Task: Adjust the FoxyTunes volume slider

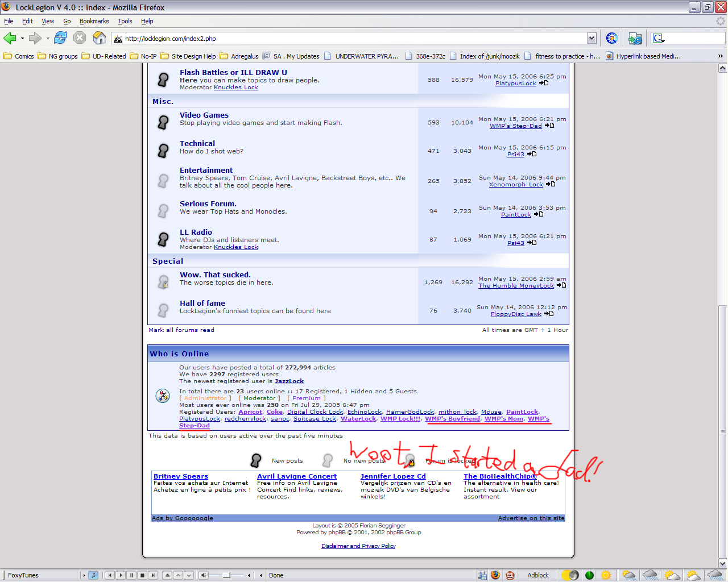Action: coord(226,575)
